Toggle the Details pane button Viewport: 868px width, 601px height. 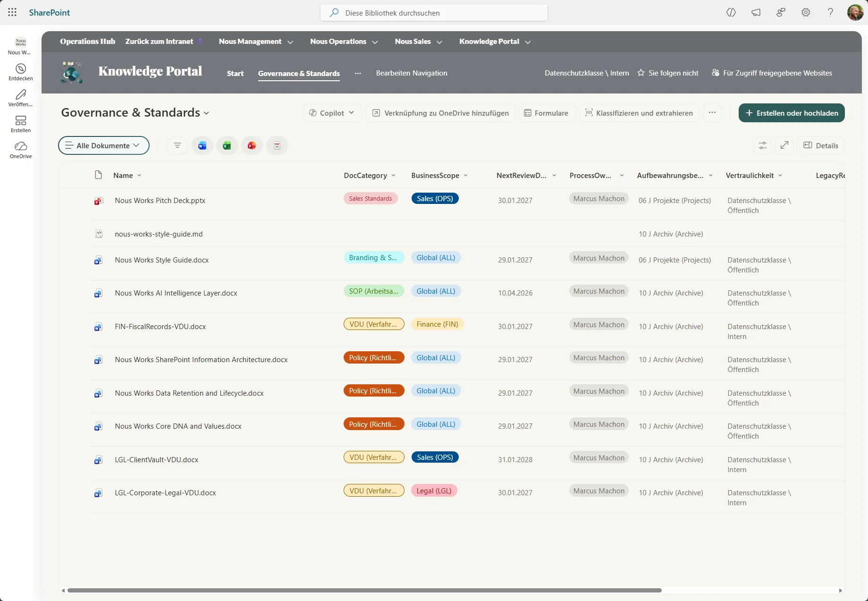pyautogui.click(x=821, y=145)
